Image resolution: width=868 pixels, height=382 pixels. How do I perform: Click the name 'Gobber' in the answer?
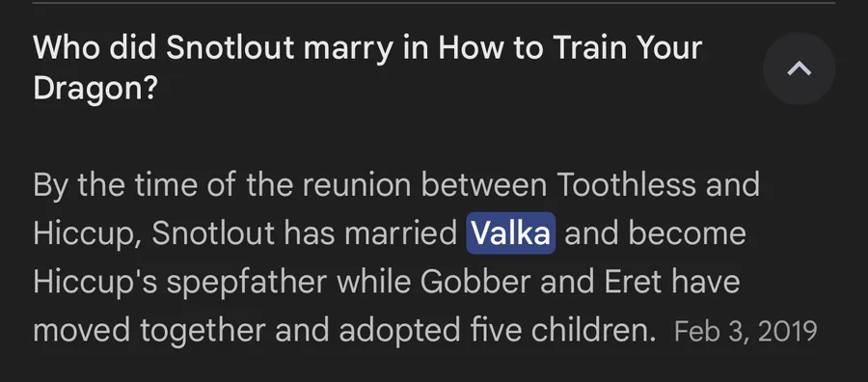pos(475,282)
